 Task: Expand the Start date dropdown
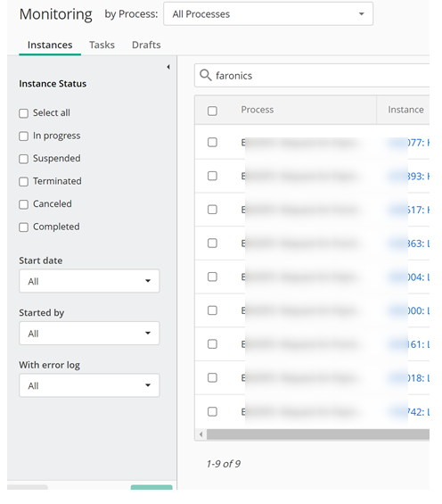click(x=89, y=281)
